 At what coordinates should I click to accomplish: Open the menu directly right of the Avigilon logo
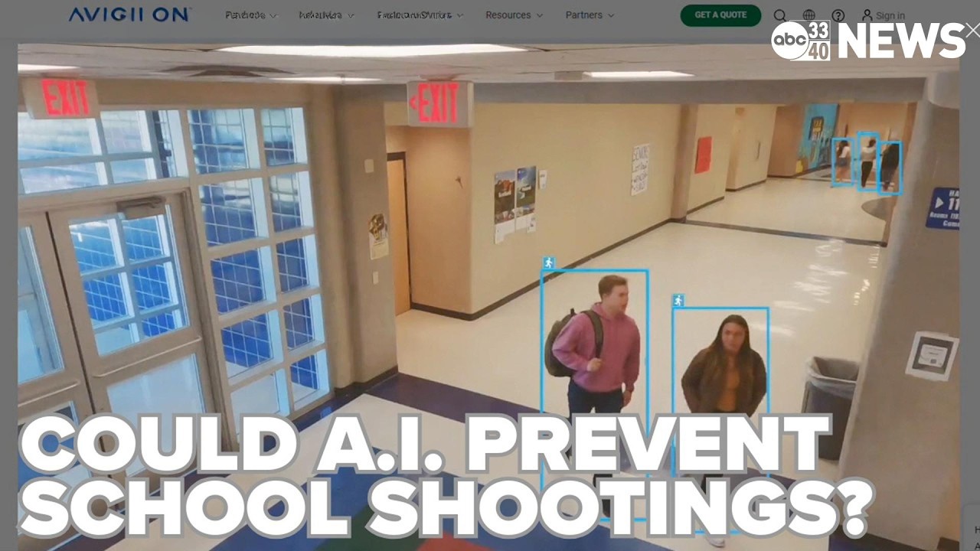251,15
